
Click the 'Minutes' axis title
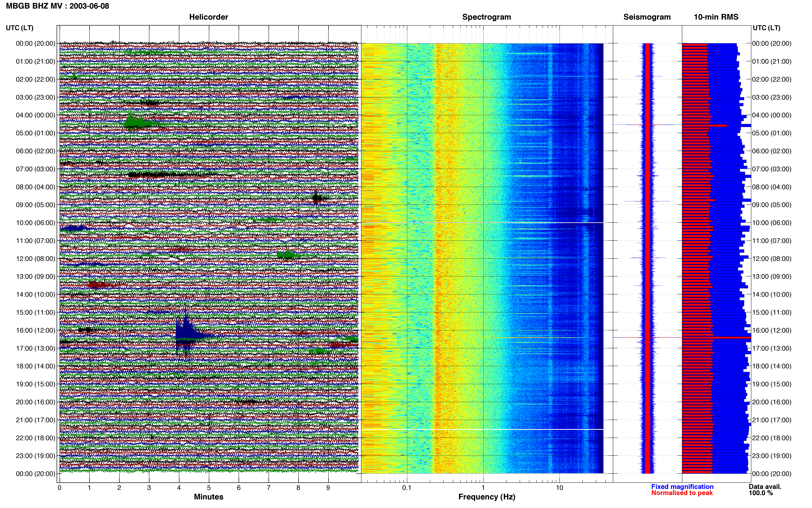[209, 497]
